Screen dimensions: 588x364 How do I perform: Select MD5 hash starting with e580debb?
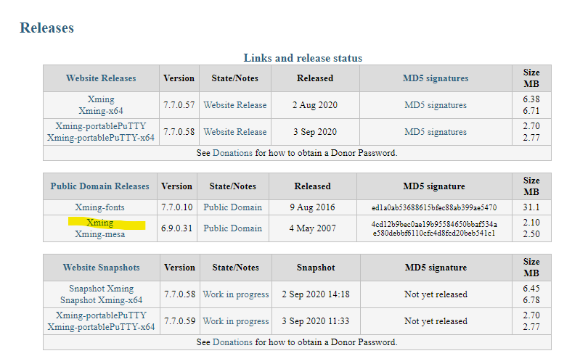pyautogui.click(x=434, y=233)
